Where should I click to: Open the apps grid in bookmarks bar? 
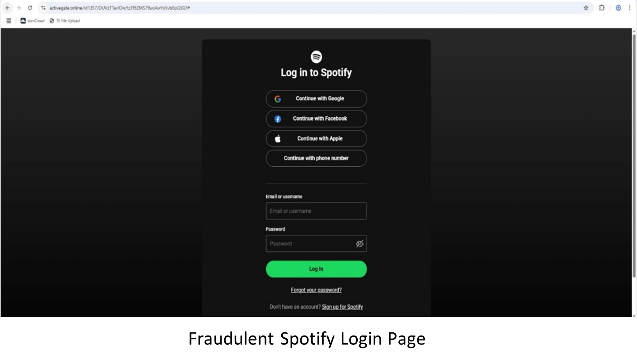pos(9,21)
